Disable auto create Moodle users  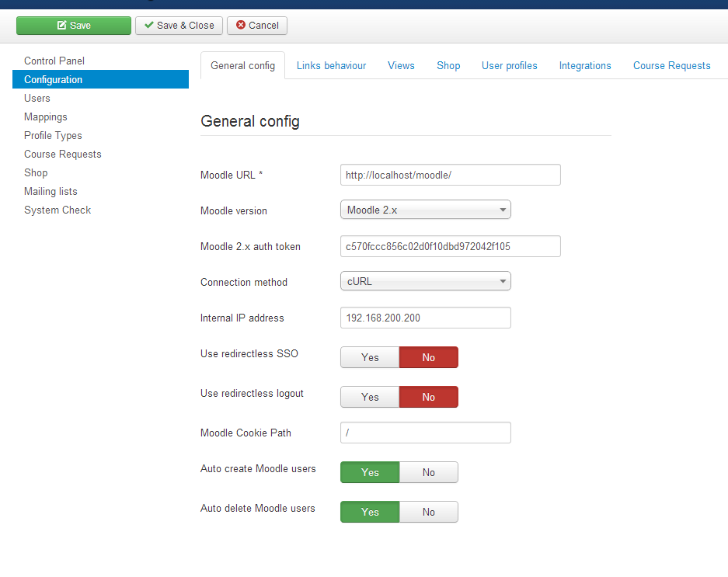pos(428,472)
